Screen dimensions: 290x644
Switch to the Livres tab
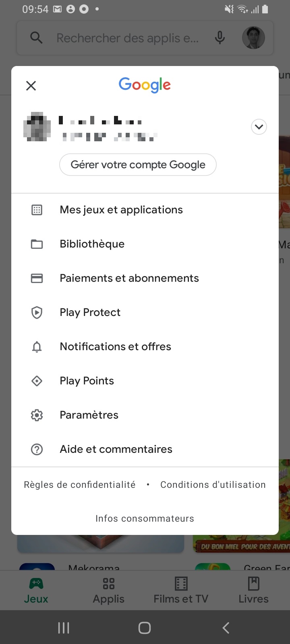pyautogui.click(x=253, y=590)
